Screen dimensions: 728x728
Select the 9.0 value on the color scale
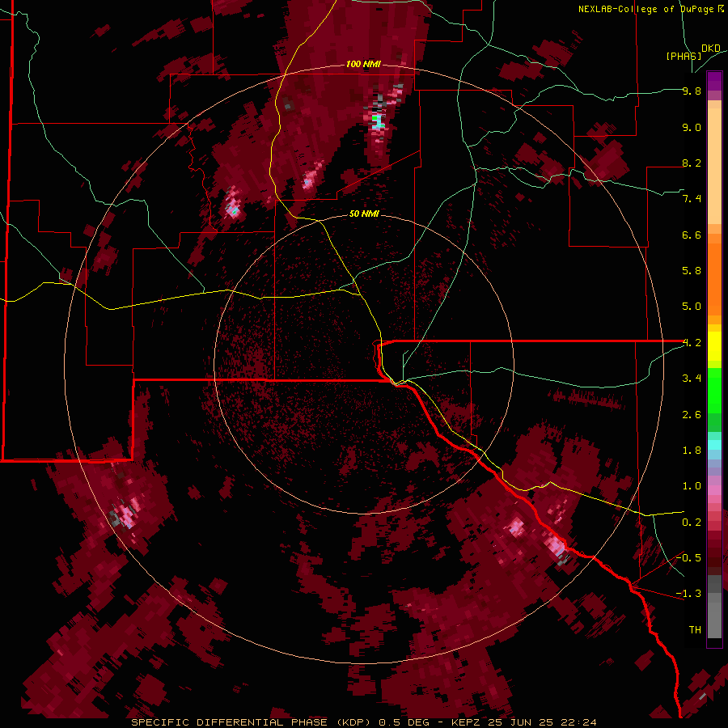[x=692, y=127]
